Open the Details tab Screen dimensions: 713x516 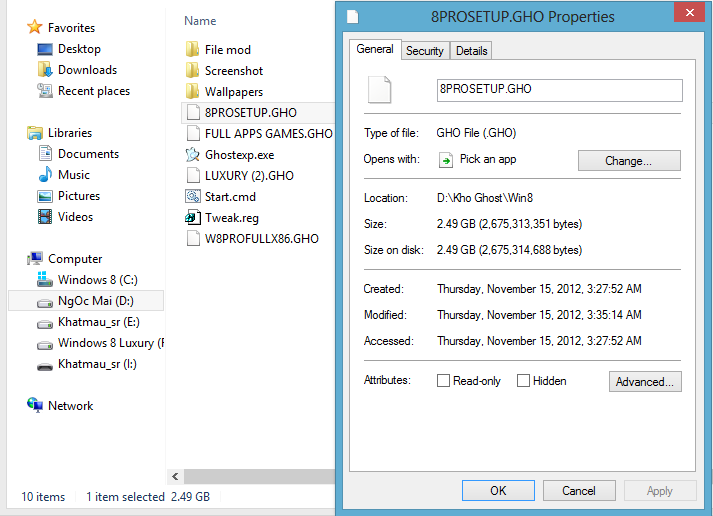point(472,51)
